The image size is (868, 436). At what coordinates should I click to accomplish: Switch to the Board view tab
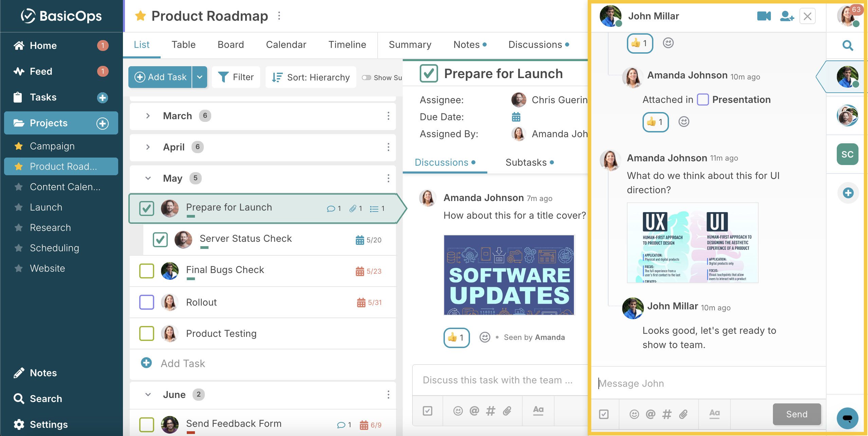coord(231,44)
